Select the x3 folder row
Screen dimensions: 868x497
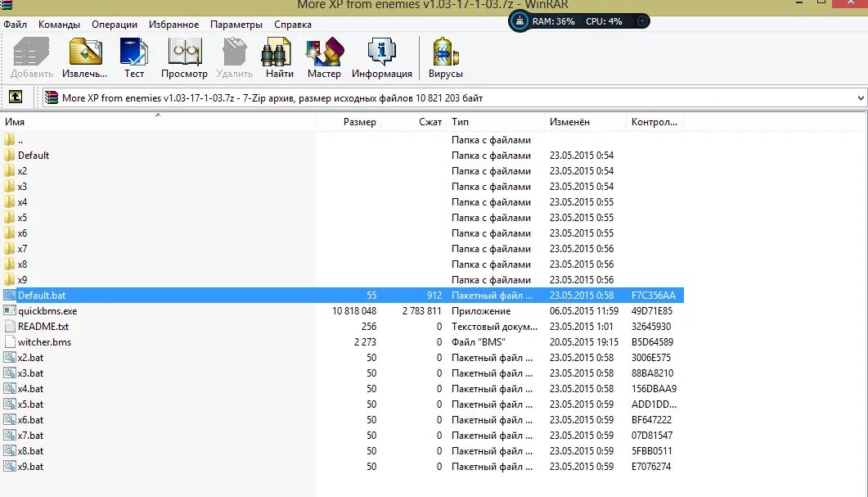point(342,186)
